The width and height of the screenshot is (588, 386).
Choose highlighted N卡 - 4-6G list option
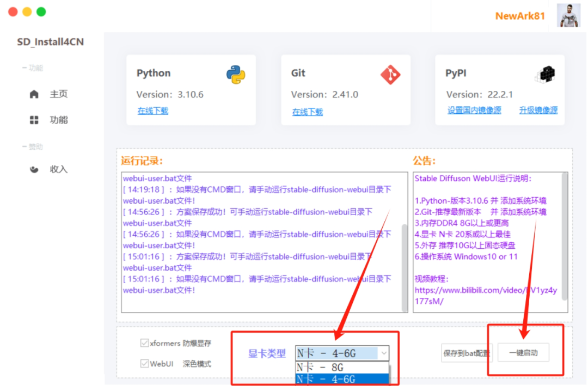point(342,379)
